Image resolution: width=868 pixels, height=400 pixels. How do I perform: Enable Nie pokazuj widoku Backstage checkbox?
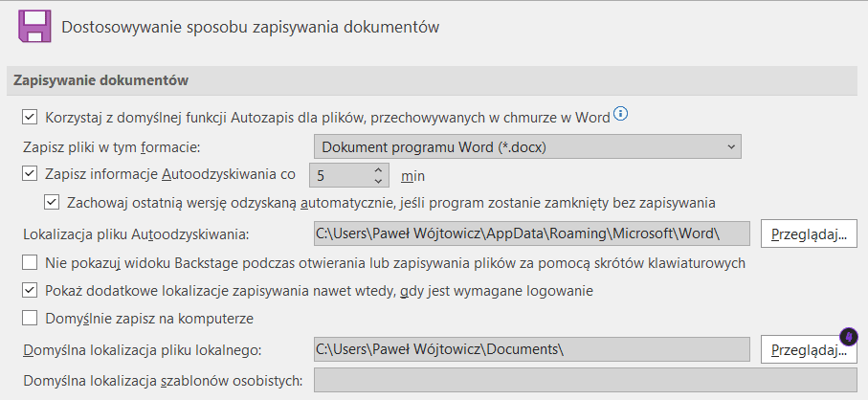(30, 262)
